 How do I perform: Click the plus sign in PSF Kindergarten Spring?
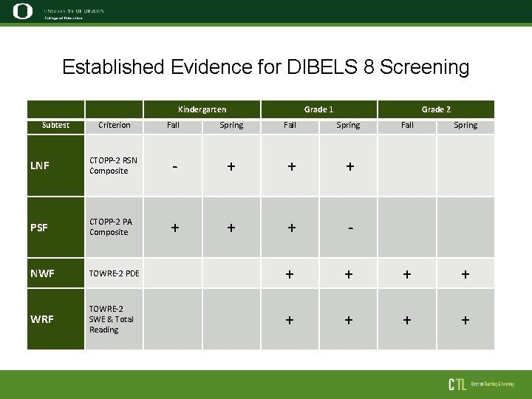[231, 228]
